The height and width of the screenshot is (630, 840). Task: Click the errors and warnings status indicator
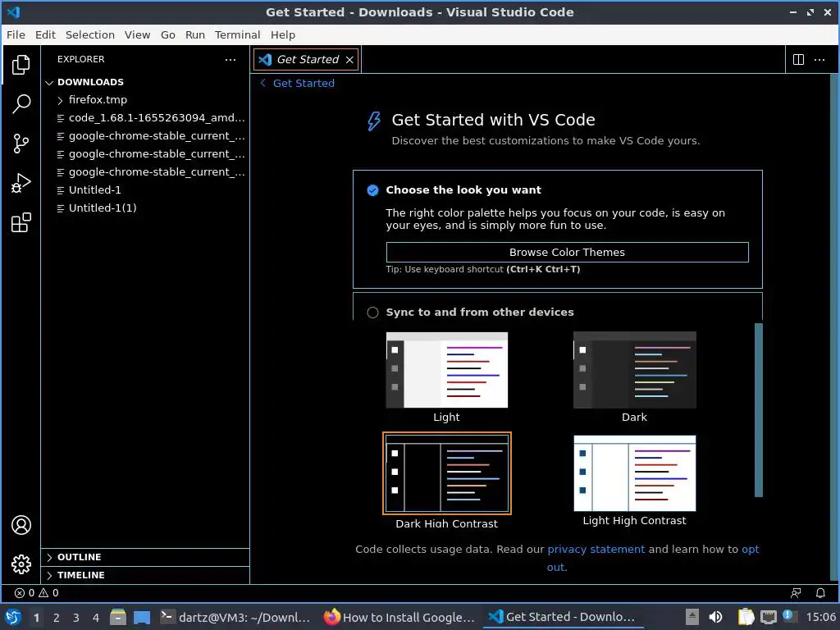pyautogui.click(x=36, y=593)
